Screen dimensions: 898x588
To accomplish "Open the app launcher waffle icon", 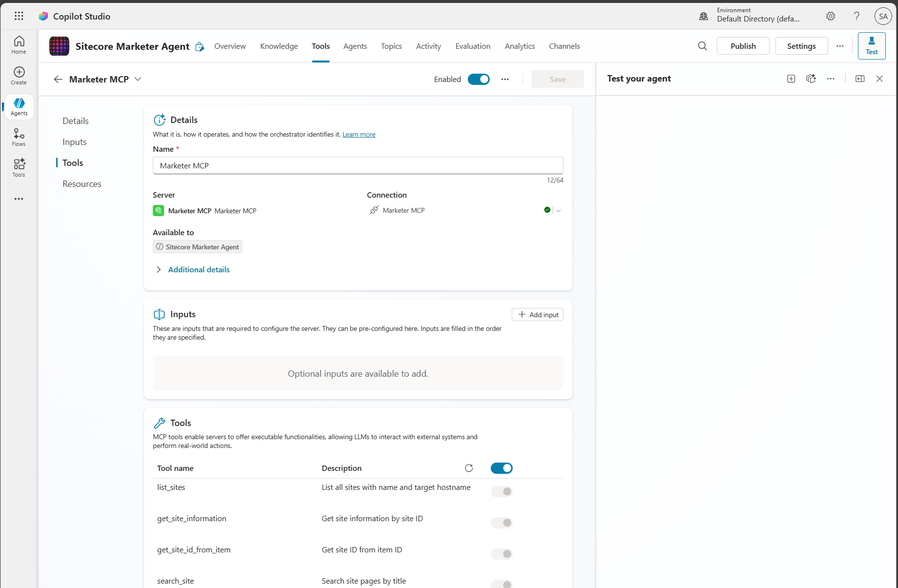I will [x=19, y=16].
